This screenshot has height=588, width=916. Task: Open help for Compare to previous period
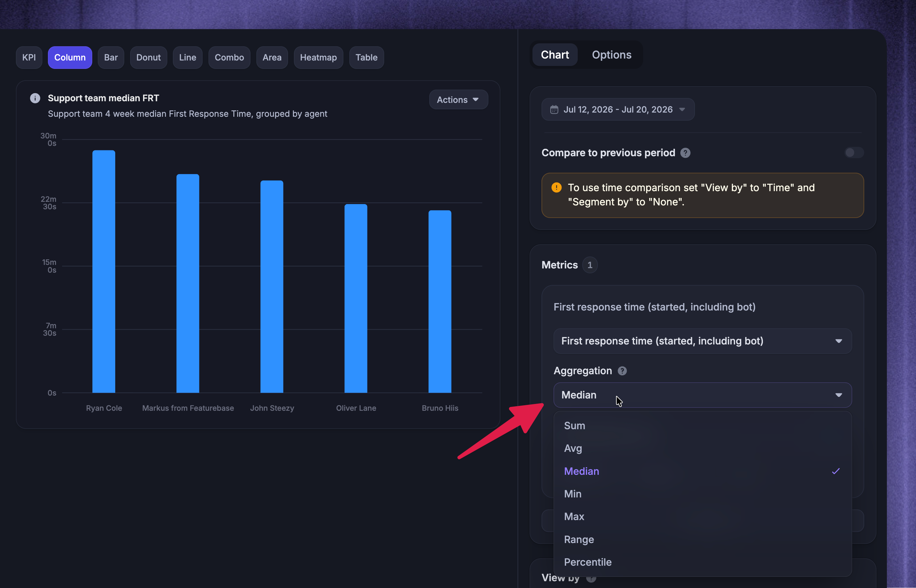[x=685, y=153]
